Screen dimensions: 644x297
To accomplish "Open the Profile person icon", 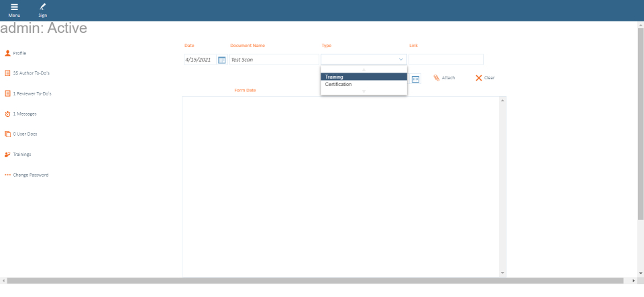I will (x=7, y=52).
